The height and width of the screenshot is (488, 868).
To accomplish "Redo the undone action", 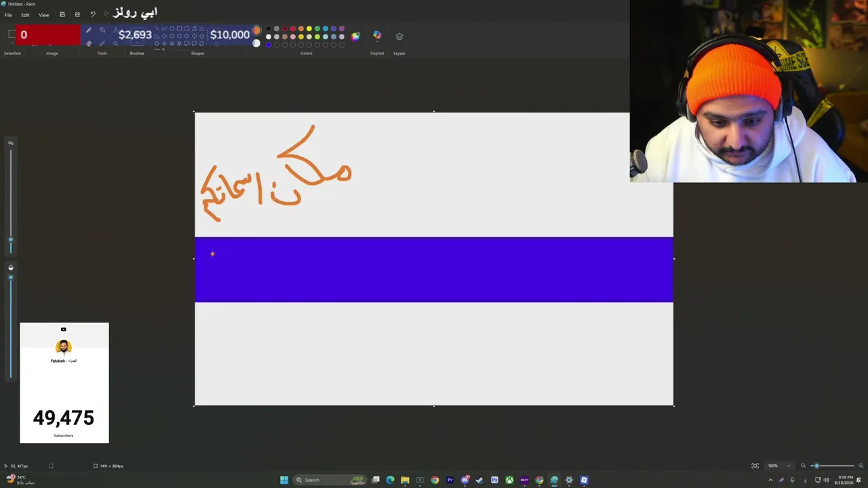I will pos(106,15).
